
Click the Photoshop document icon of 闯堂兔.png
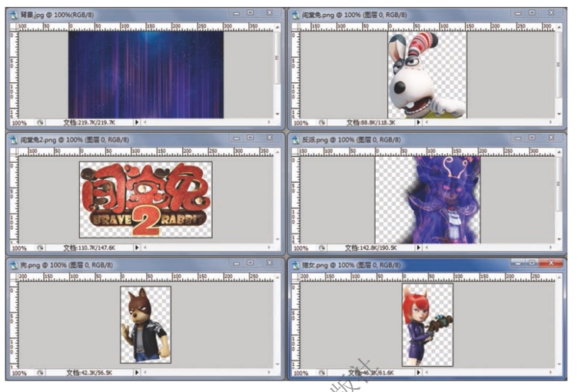click(x=294, y=14)
